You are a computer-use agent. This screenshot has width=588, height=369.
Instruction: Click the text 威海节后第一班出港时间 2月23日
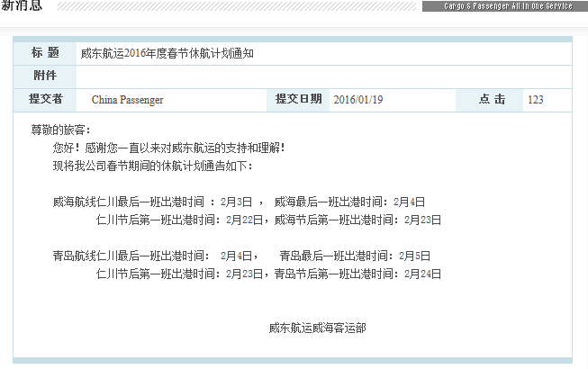click(357, 220)
